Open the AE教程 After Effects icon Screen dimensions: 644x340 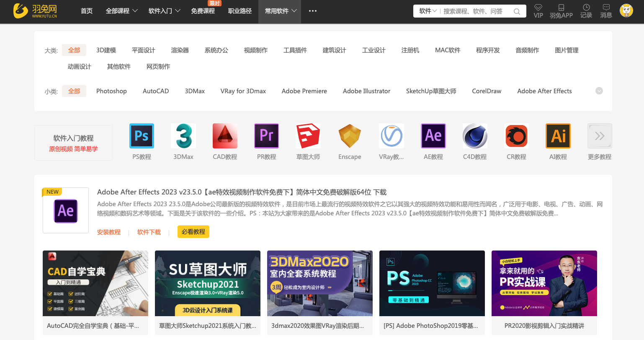pyautogui.click(x=433, y=136)
